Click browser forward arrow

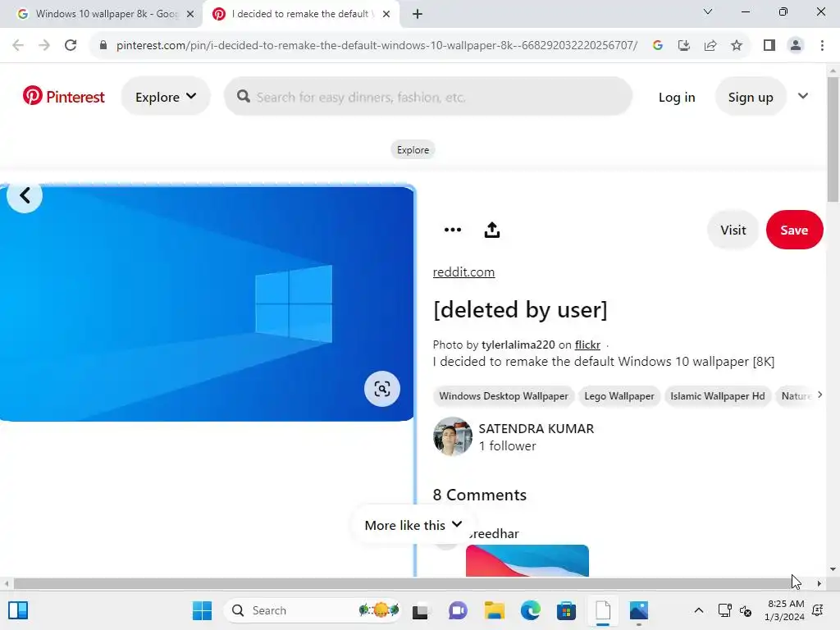tap(44, 45)
